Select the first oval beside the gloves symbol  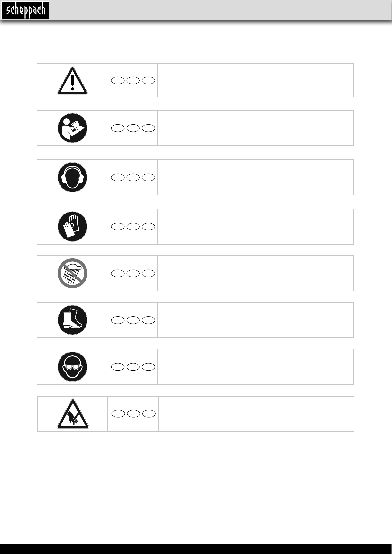coord(118,227)
